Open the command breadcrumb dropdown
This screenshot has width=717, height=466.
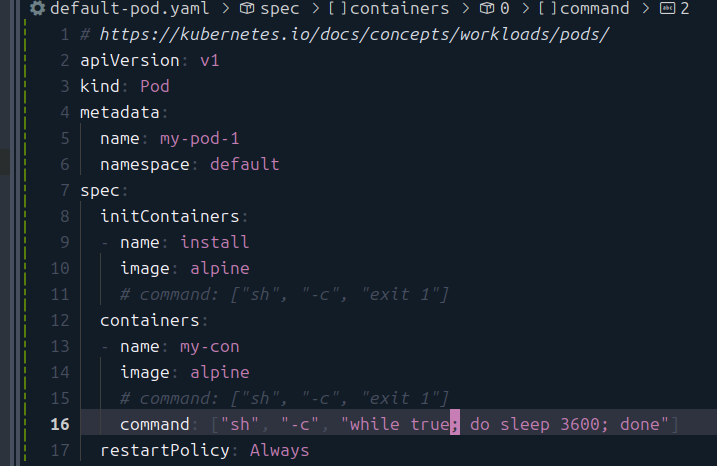594,9
